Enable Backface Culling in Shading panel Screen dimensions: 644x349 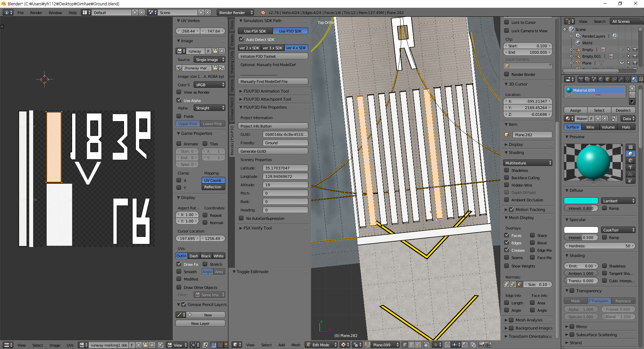click(x=507, y=178)
